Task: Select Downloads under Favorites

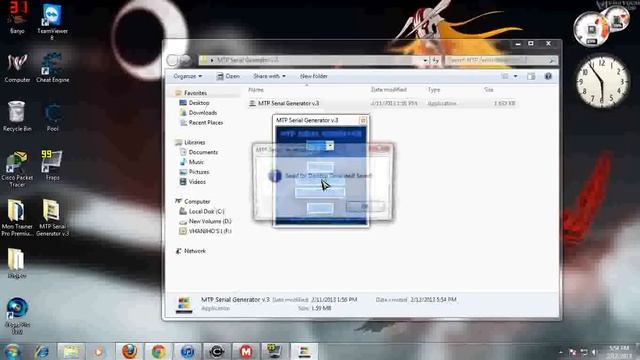Action: tap(202, 113)
